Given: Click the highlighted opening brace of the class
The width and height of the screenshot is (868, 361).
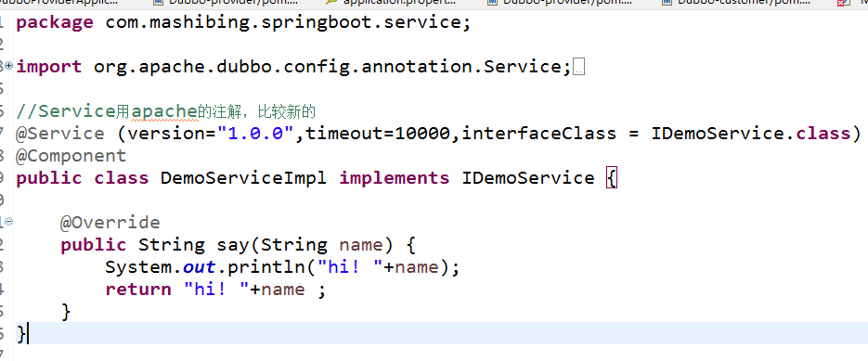Looking at the screenshot, I should pyautogui.click(x=611, y=178).
